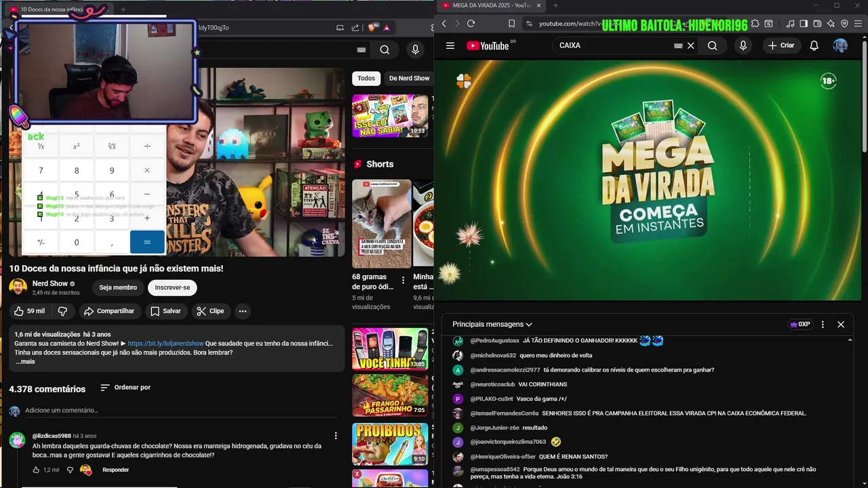Screen dimensions: 868x488
Task: Open Frango a Passarinho video thumbnail
Action: 390,395
